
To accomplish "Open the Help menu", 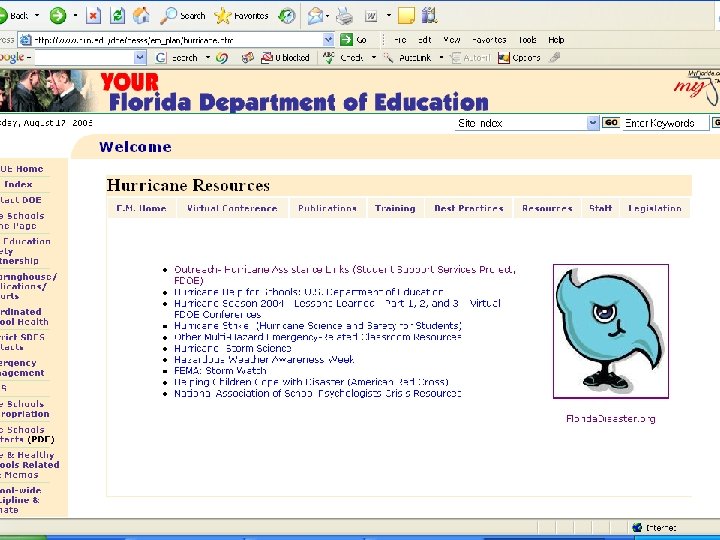I will coord(556,40).
